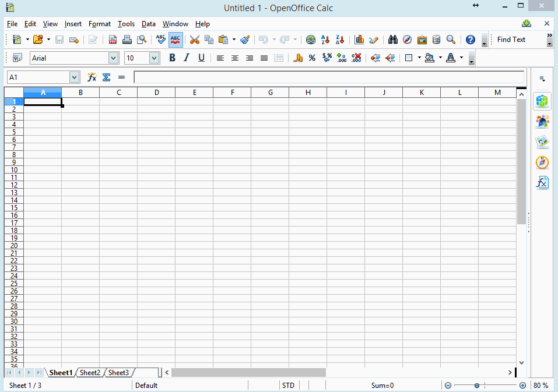Toggle AutoSpellcheck button
This screenshot has height=392, width=558.
tap(176, 40)
